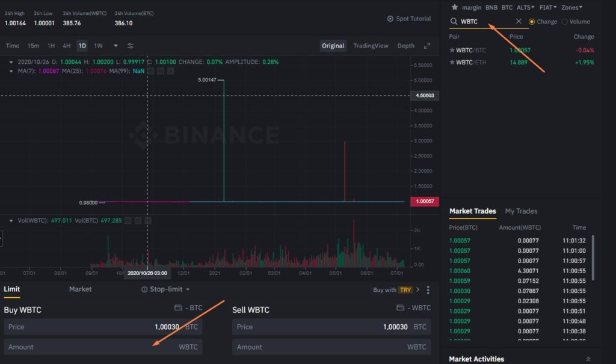This screenshot has height=364, width=616.
Task: Click the Sell WBTC Amount field
Action: pyautogui.click(x=331, y=347)
